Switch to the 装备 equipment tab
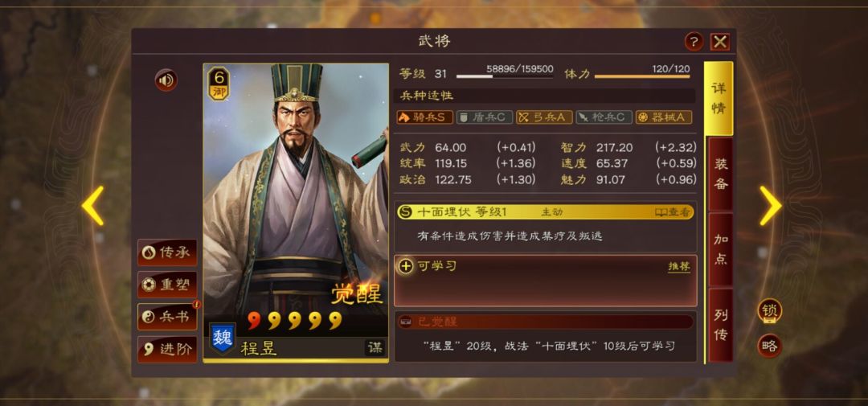 click(x=720, y=174)
